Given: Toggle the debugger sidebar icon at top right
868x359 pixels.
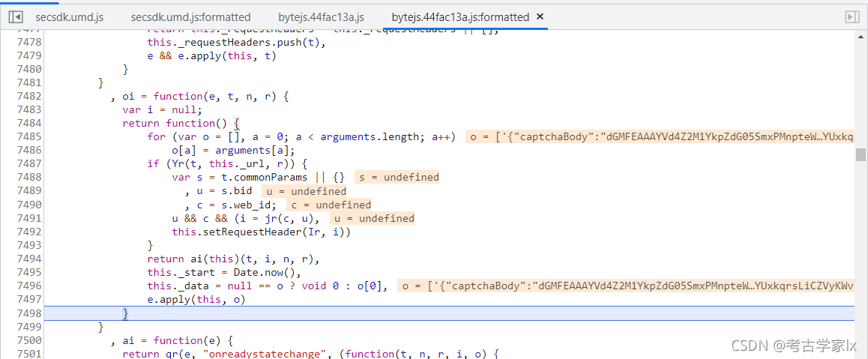Looking at the screenshot, I should click(x=852, y=17).
